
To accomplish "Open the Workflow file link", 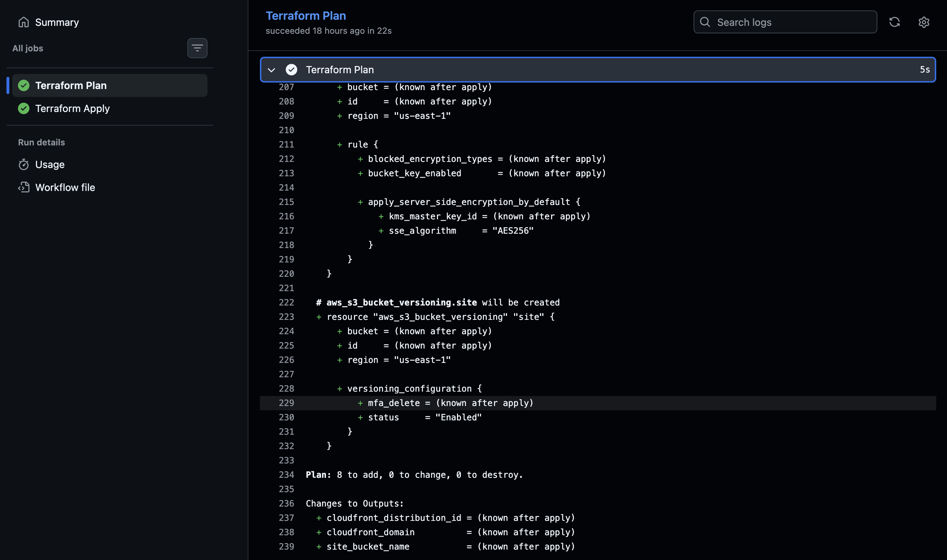I will point(65,187).
